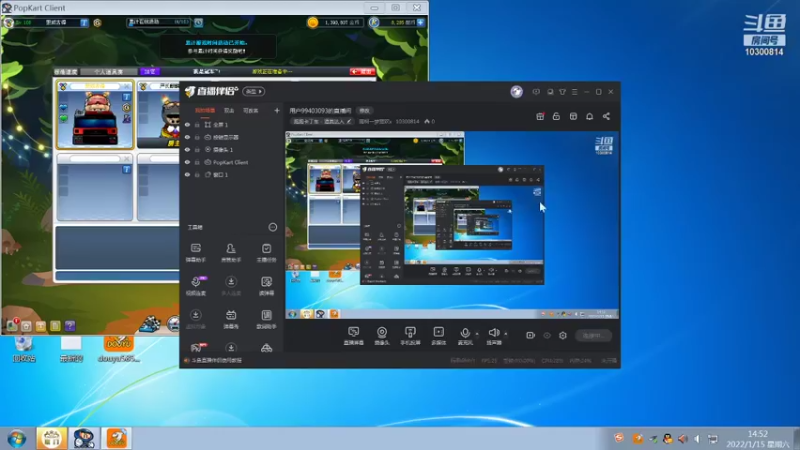The height and width of the screenshot is (450, 800).
Task: Add a multimedia source from bottom bar
Action: pyautogui.click(x=438, y=336)
